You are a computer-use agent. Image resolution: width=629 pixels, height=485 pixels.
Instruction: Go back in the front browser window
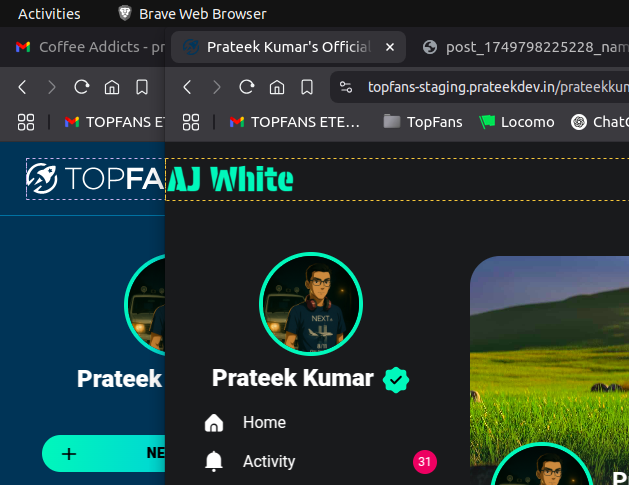coord(187,87)
